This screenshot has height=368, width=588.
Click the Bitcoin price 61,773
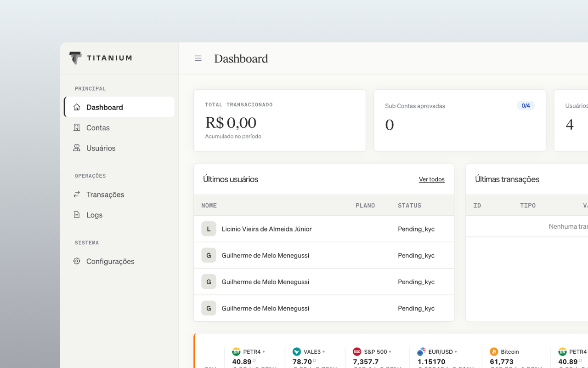tap(502, 362)
